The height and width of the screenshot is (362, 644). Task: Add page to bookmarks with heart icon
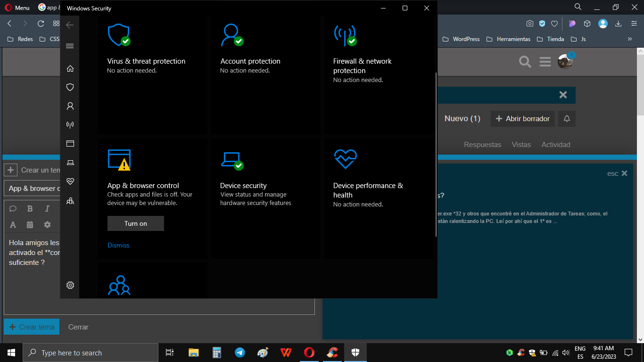click(554, 24)
